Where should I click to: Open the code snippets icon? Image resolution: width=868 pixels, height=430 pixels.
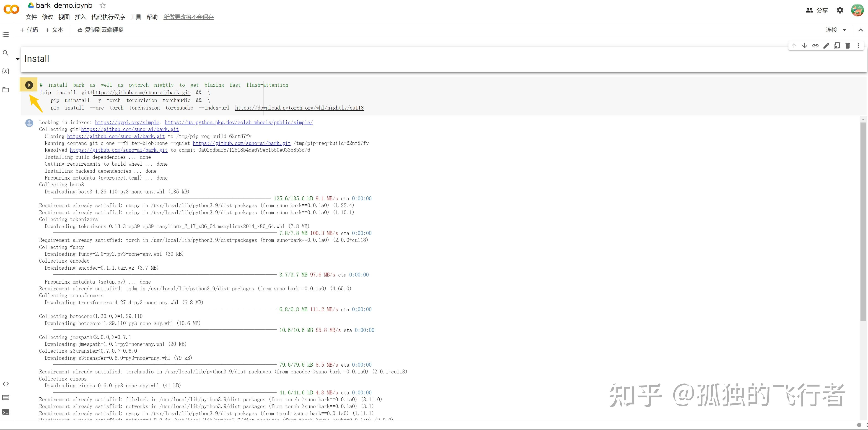(x=6, y=384)
